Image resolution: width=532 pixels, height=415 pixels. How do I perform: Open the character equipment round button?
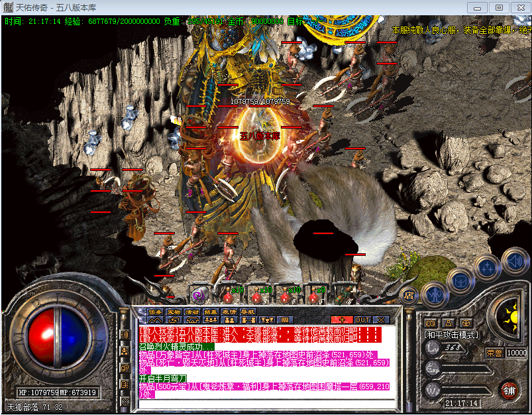(435, 295)
